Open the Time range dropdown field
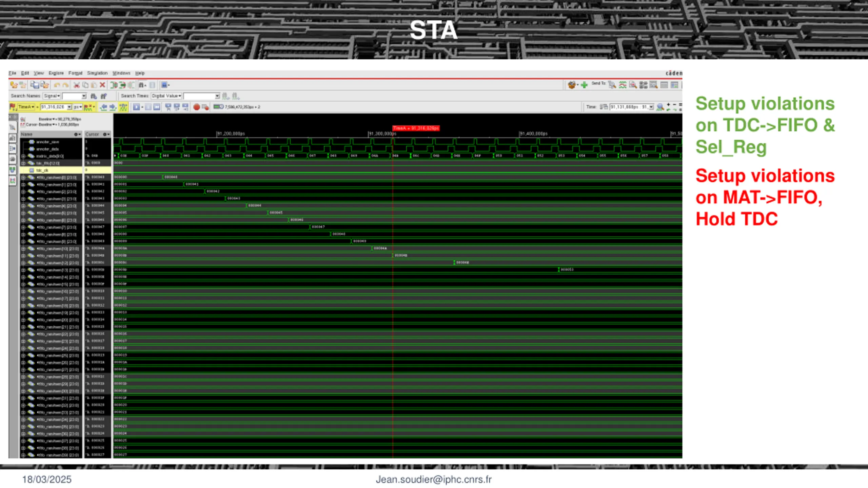The height and width of the screenshot is (488, 868). tap(632, 107)
